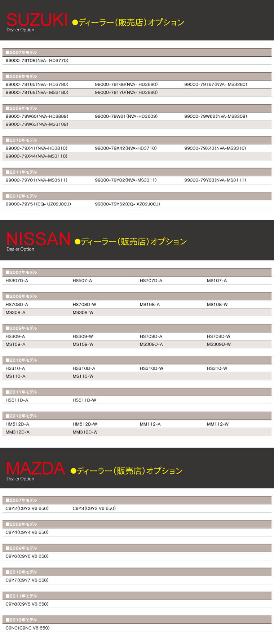Click Nissan model HS309-A

tap(15, 336)
